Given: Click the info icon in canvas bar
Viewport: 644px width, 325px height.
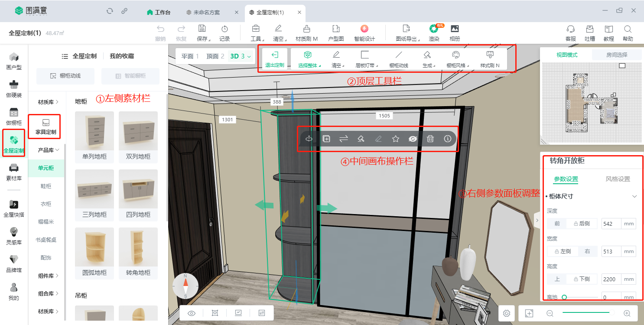Looking at the screenshot, I should (448, 139).
